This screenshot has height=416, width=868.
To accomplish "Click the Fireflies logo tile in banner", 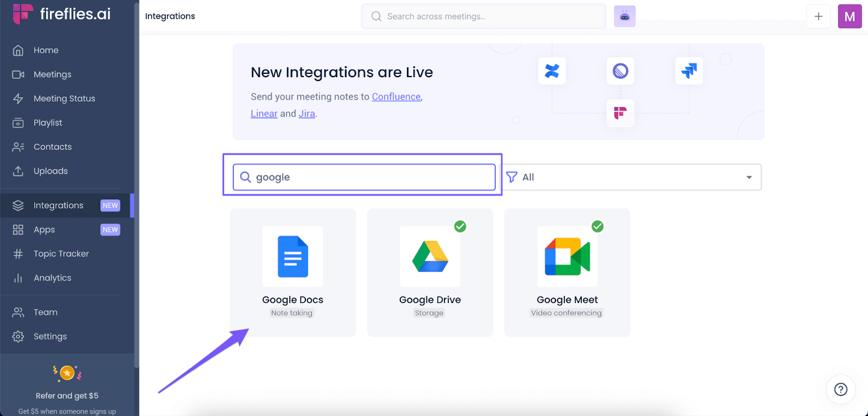I will pyautogui.click(x=621, y=114).
